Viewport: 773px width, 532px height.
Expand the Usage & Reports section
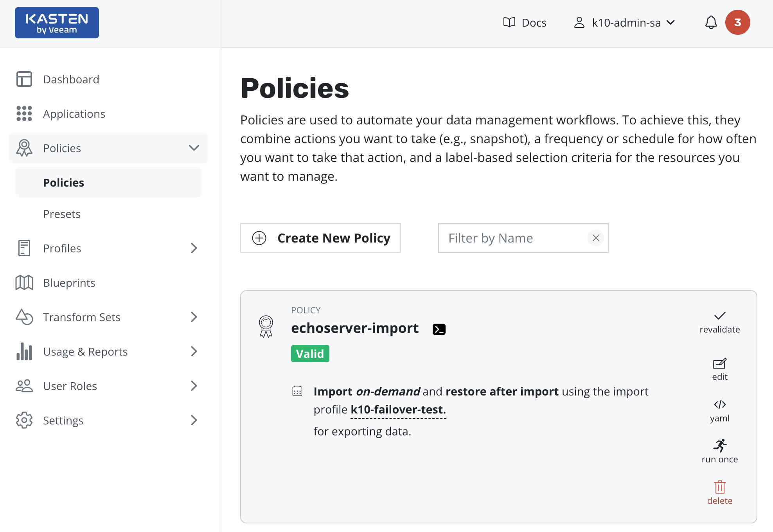(x=194, y=351)
